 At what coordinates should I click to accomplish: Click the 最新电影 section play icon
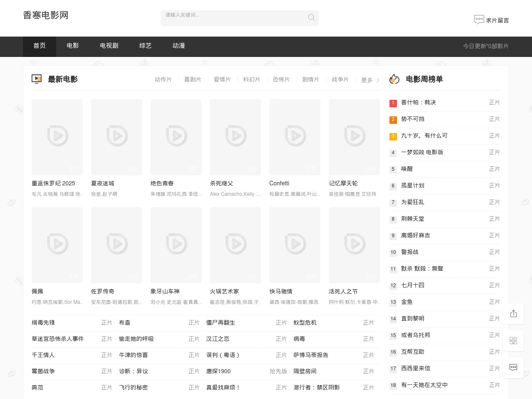click(37, 79)
